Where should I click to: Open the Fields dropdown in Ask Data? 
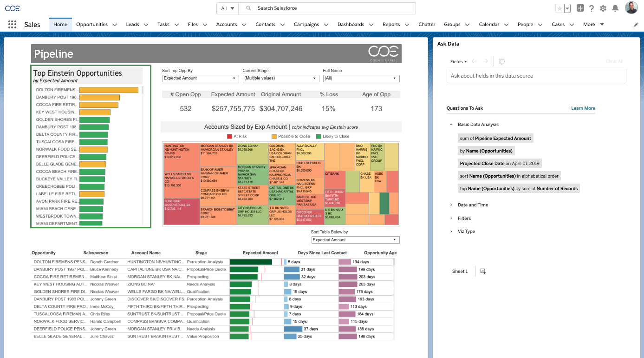pyautogui.click(x=458, y=61)
